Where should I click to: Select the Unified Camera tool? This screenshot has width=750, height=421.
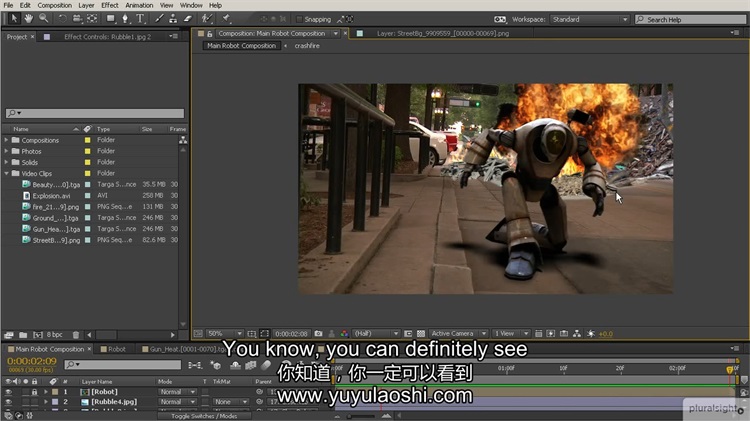pyautogui.click(x=77, y=19)
